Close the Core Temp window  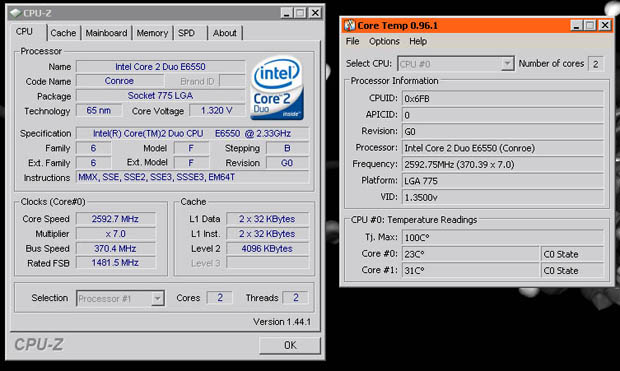[605, 26]
